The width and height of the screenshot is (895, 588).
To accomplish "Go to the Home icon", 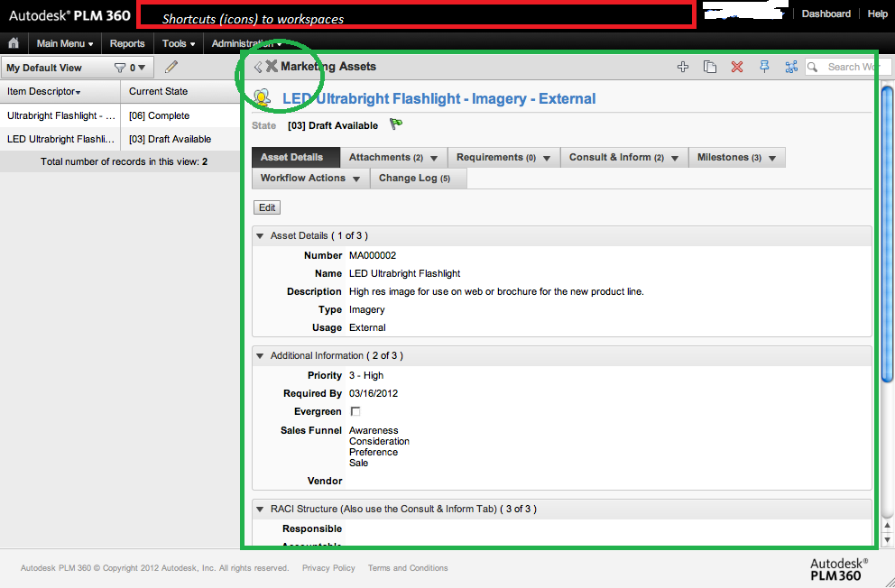I will (14, 43).
